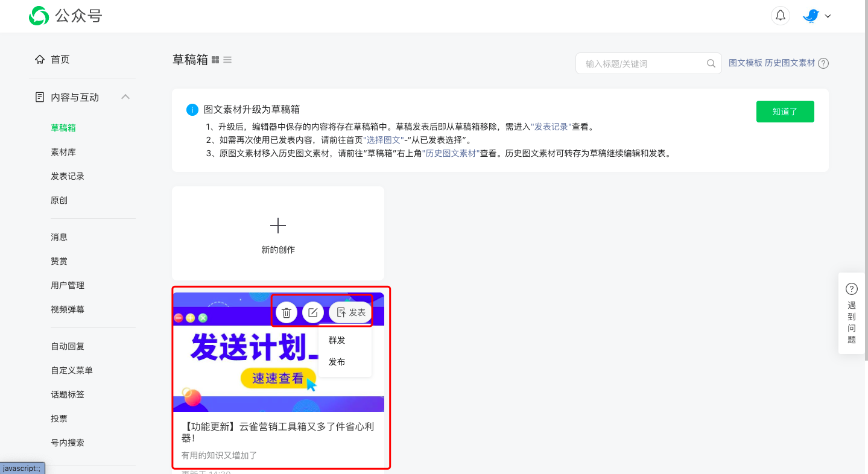Screen dimensions: 868x474
Task: Open the 发表记录 link in the notice
Action: (x=551, y=127)
